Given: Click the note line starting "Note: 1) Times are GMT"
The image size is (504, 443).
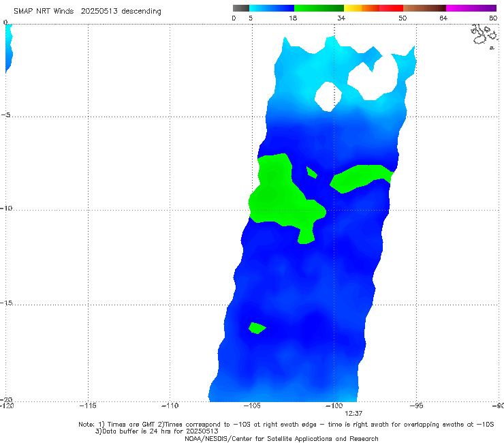Looking at the screenshot, I should [x=286, y=425].
